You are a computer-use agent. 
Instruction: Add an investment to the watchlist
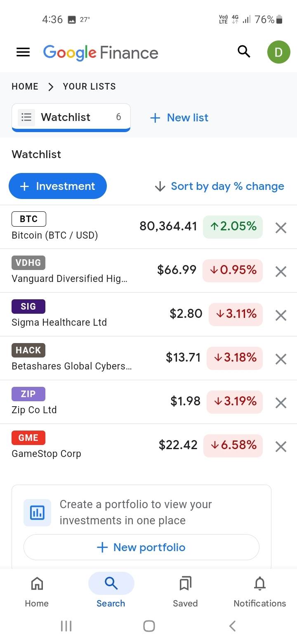pyautogui.click(x=58, y=186)
